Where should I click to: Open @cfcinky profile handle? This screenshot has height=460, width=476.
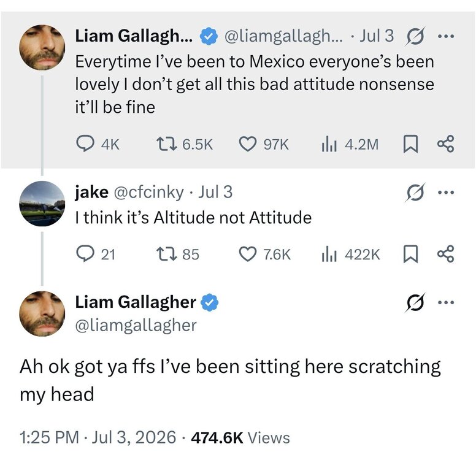148,193
